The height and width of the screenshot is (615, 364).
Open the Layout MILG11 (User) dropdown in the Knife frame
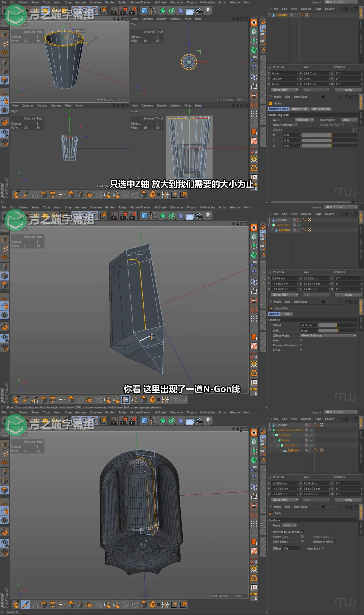point(341,412)
